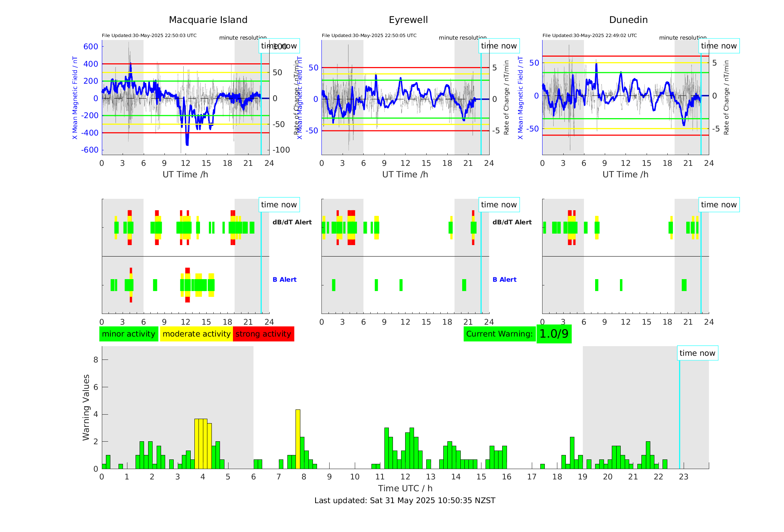
Task: Click 'time now' label on Dunedin magnetometer plot
Action: point(718,46)
